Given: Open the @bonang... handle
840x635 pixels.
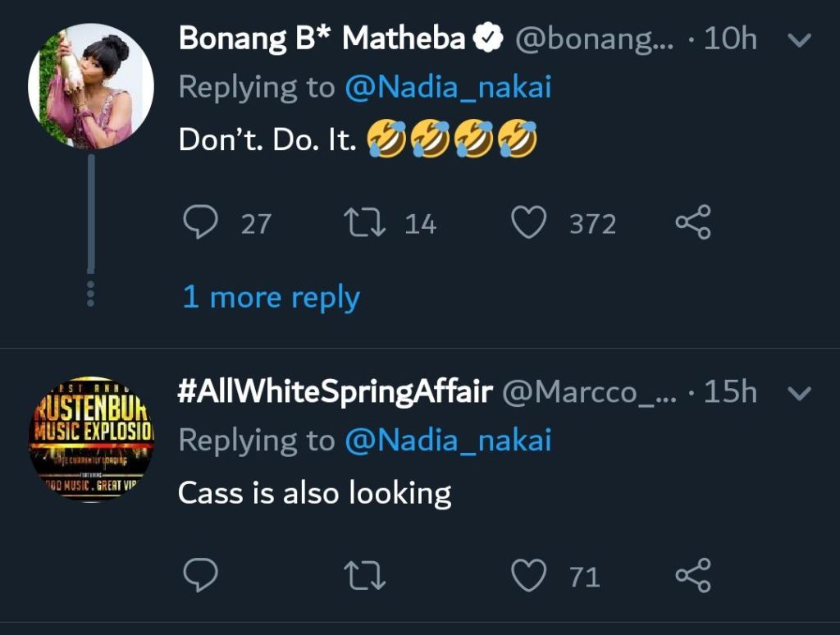Looking at the screenshot, I should click(x=592, y=39).
